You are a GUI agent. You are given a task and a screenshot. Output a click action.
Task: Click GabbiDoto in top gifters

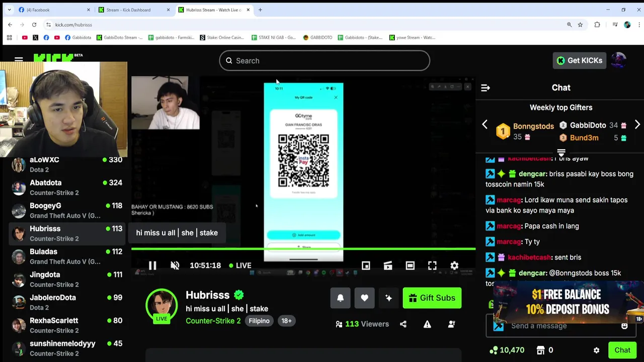click(x=588, y=125)
